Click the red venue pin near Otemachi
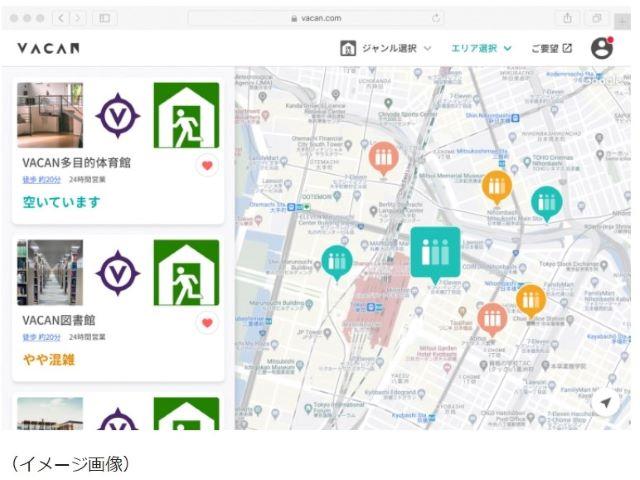 coord(383,156)
